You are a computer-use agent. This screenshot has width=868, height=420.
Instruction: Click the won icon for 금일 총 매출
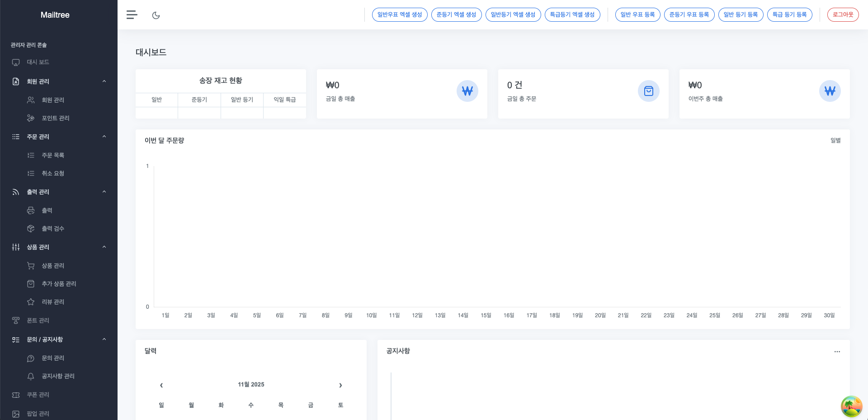[x=467, y=91]
